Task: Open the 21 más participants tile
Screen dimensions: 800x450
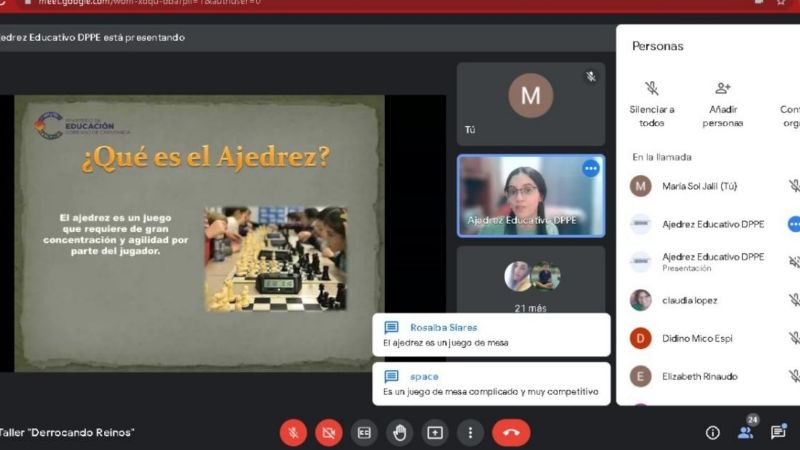Action: click(x=531, y=282)
